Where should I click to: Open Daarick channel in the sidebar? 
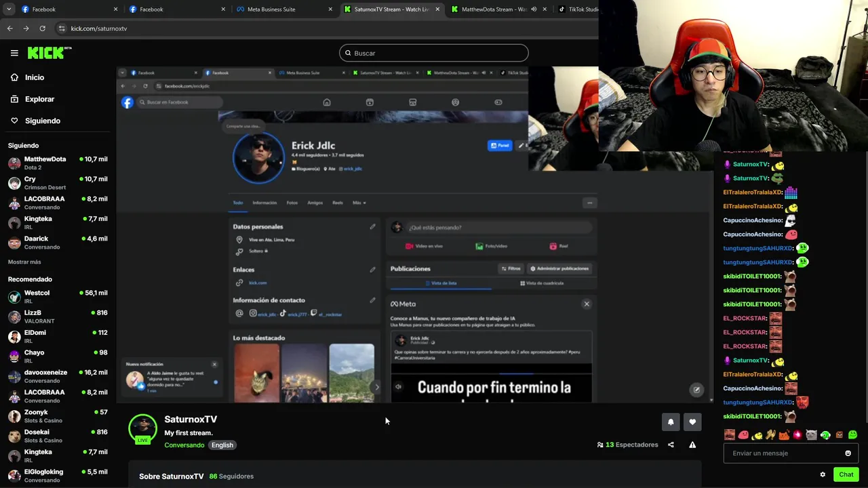(x=58, y=243)
